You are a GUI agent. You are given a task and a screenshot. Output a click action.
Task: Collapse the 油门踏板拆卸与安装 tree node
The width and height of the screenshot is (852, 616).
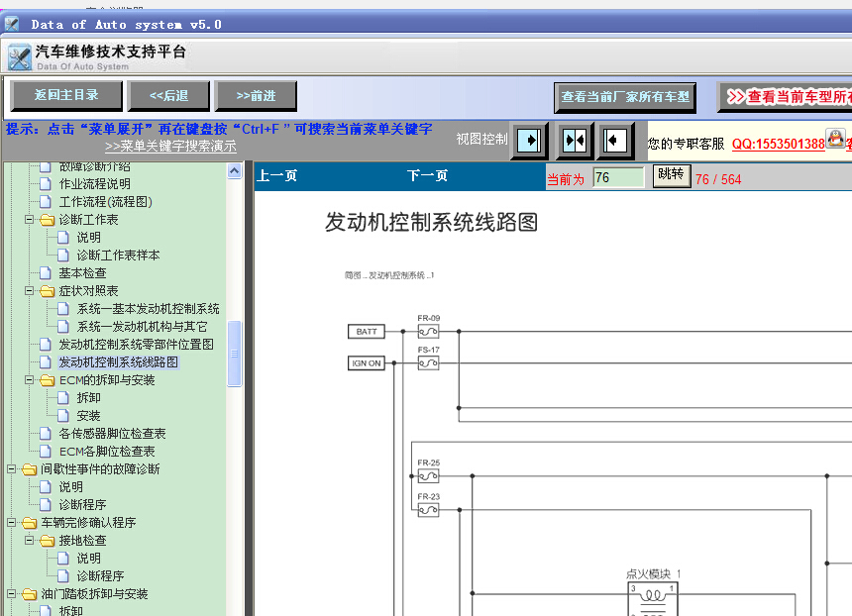click(11, 594)
